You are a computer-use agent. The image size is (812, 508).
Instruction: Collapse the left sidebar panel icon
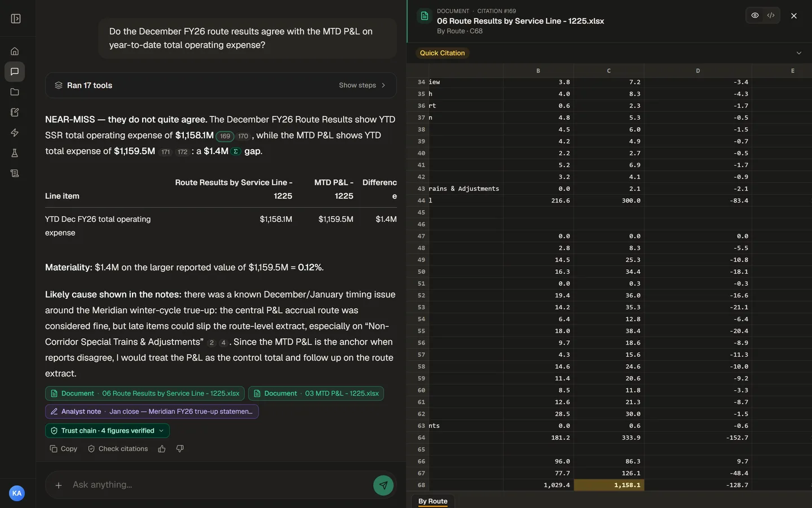(x=16, y=19)
